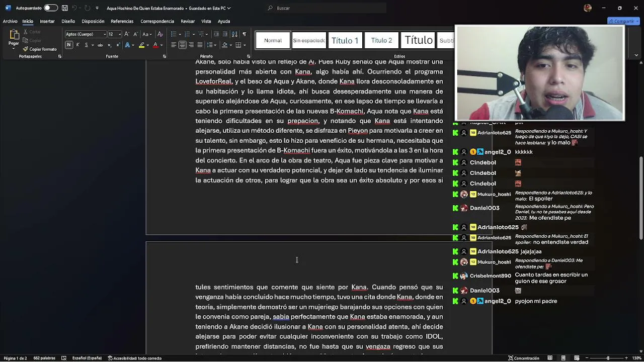
Task: Switch to the Revisar tab
Action: 188,22
